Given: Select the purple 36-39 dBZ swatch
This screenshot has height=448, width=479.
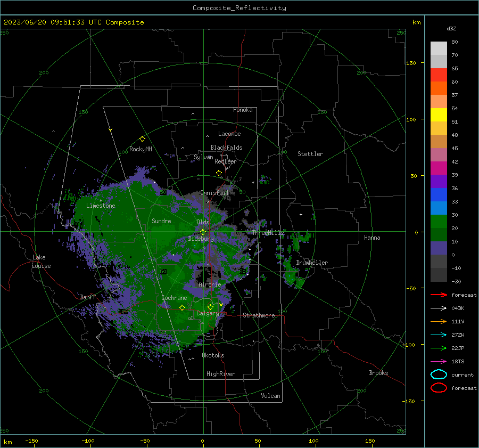Looking at the screenshot, I should tap(439, 181).
